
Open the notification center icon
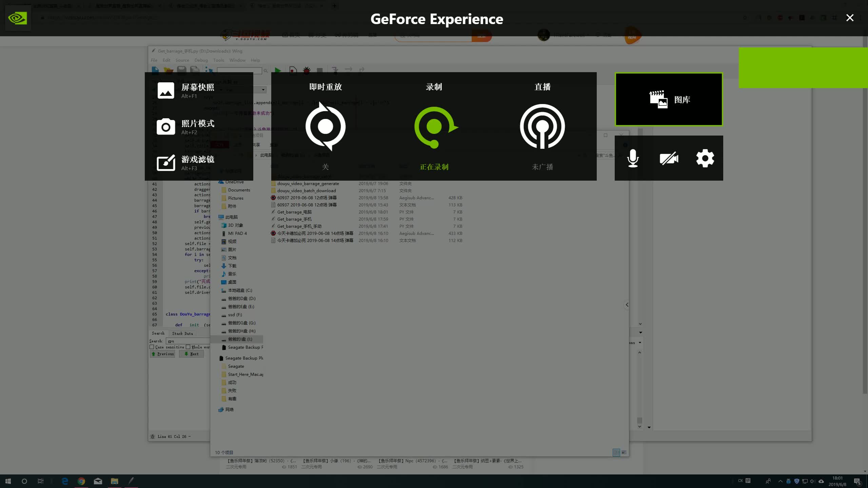pos(857,481)
